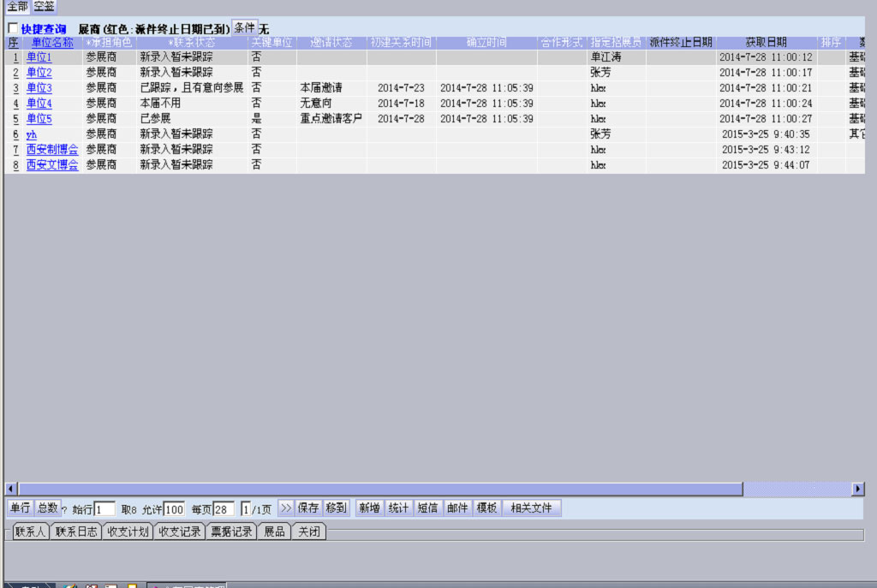Open the 西安制博会 unit link
Screen dimensions: 877x588
51,150
